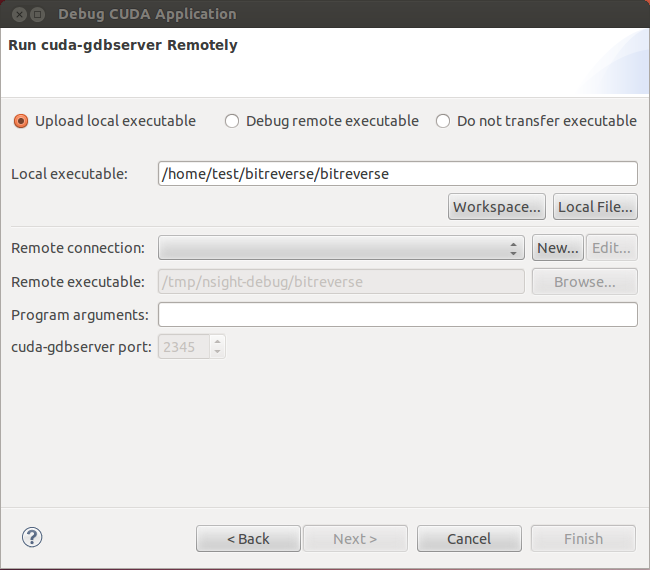This screenshot has height=570, width=650.
Task: Choose Debug remote executable radio button
Action: click(x=232, y=121)
